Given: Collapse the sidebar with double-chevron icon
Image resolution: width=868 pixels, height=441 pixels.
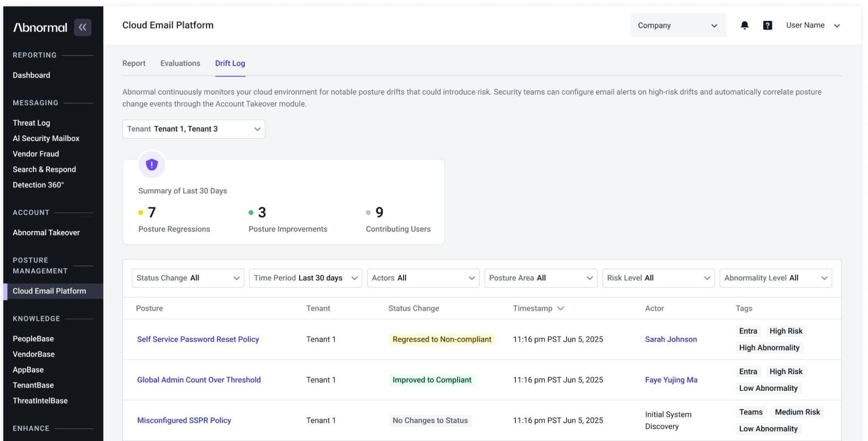Looking at the screenshot, I should click(82, 27).
